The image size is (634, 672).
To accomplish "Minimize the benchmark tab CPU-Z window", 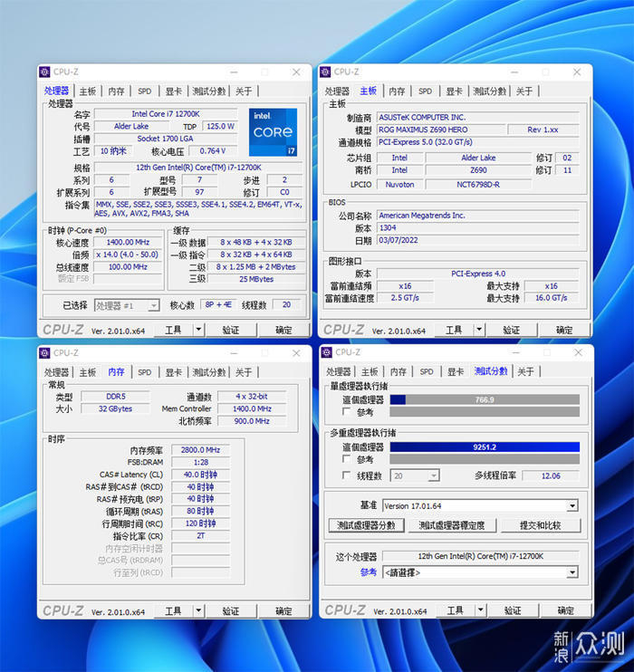I will click(515, 352).
